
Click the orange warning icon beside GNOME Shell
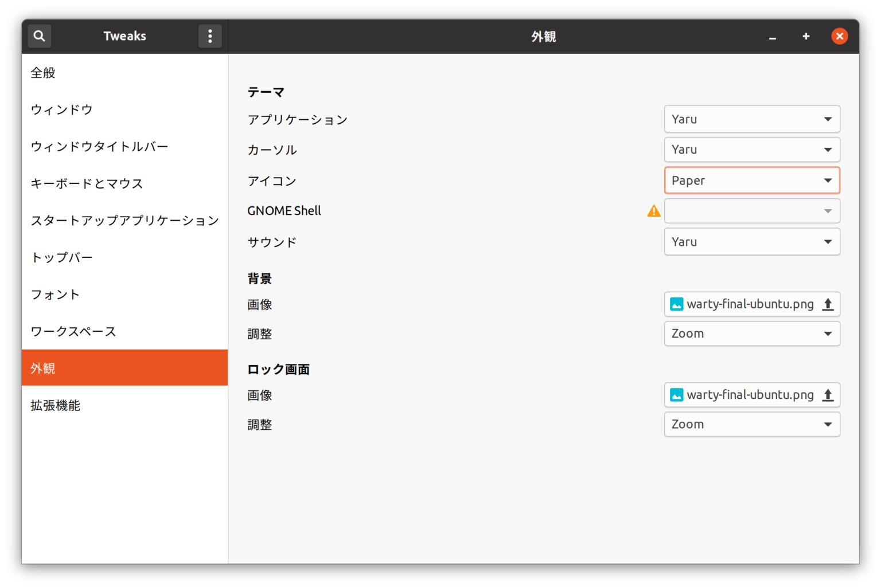[x=653, y=211]
